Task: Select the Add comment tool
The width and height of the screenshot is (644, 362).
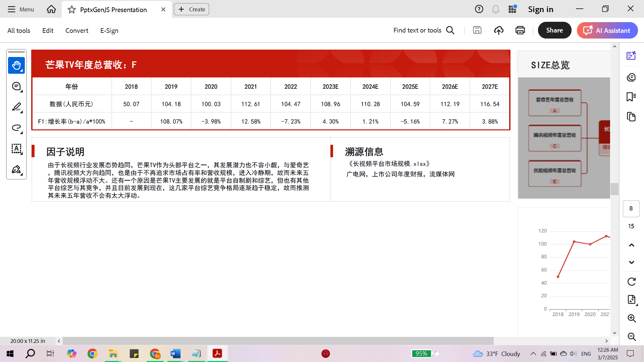Action: point(16,86)
